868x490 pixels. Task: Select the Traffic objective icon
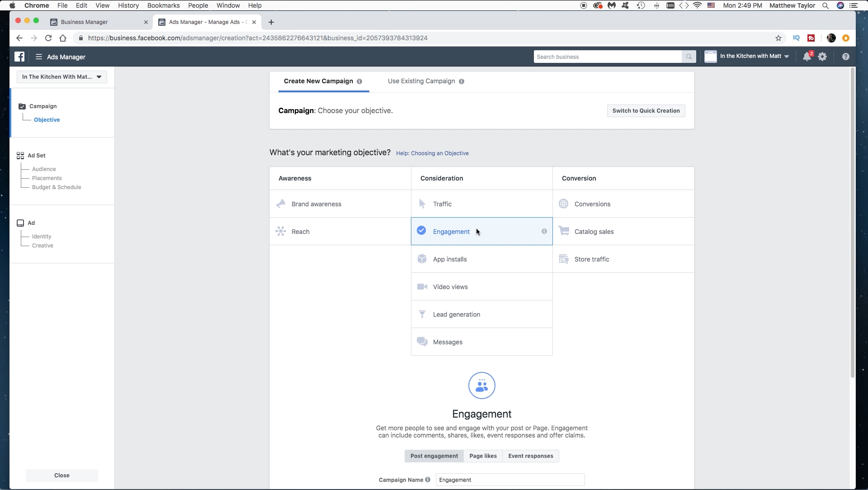point(422,204)
